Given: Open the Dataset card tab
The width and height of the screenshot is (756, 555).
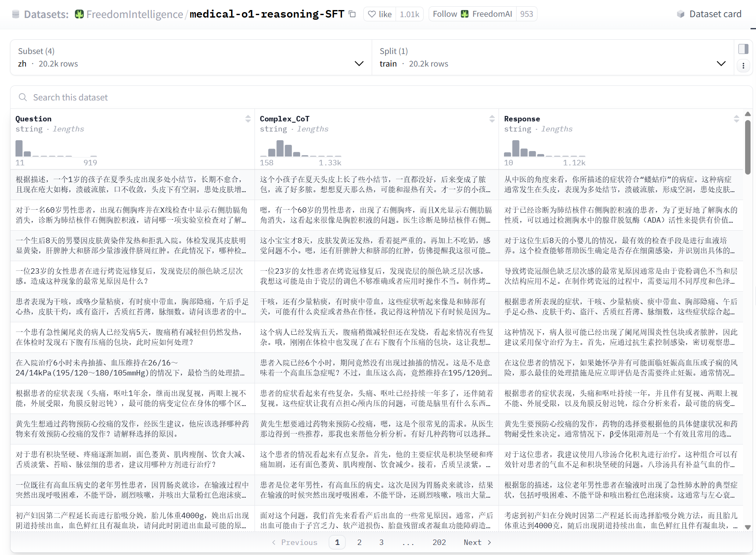Looking at the screenshot, I should point(709,14).
